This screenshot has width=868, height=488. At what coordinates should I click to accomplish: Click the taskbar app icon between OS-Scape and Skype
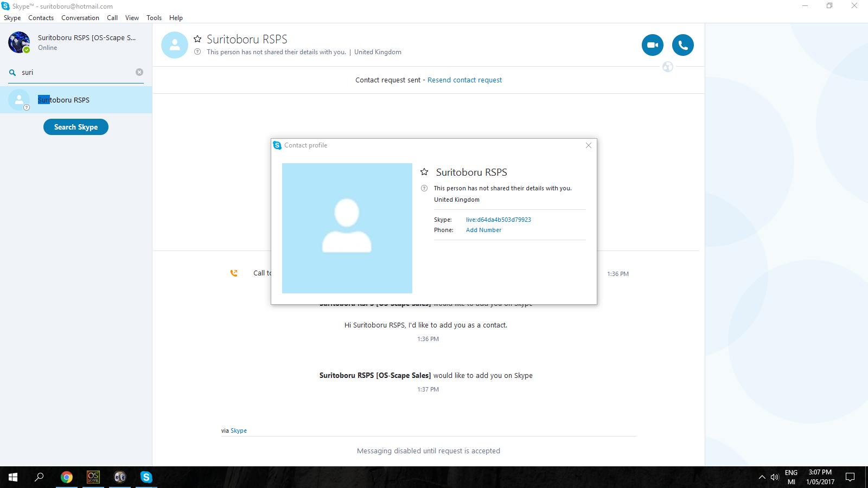pos(120,477)
